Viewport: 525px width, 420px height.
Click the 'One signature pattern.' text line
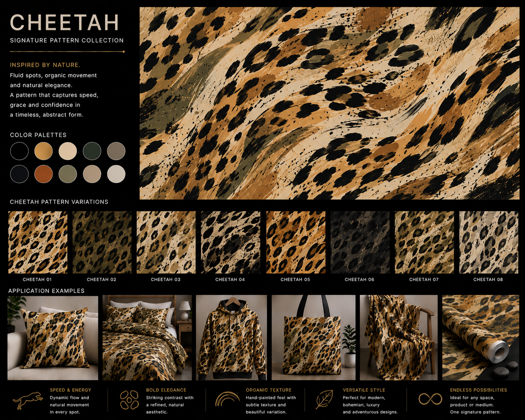475,412
